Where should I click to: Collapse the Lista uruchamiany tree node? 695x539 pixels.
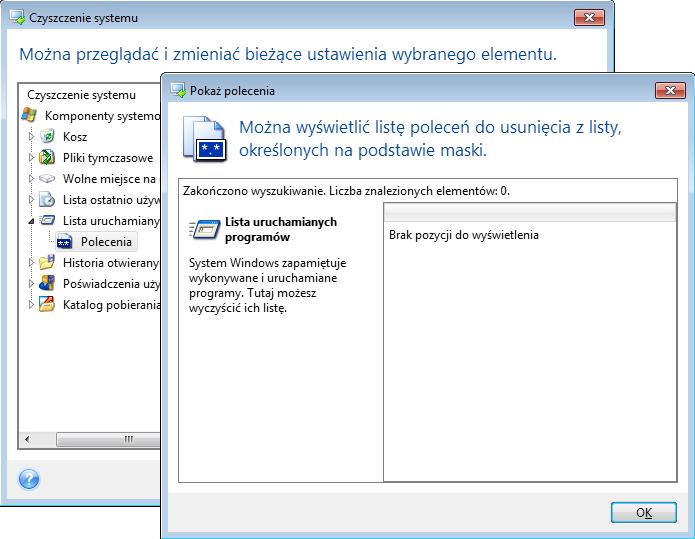click(x=31, y=221)
